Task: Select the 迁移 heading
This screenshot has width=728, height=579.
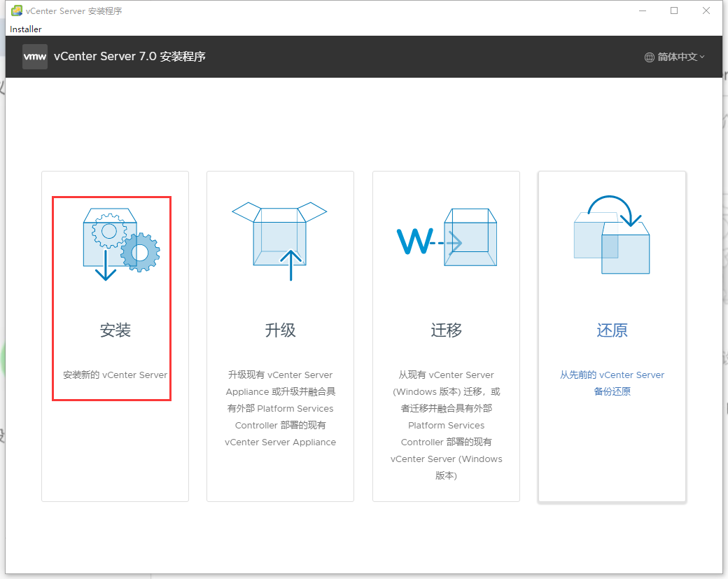Action: coord(446,330)
